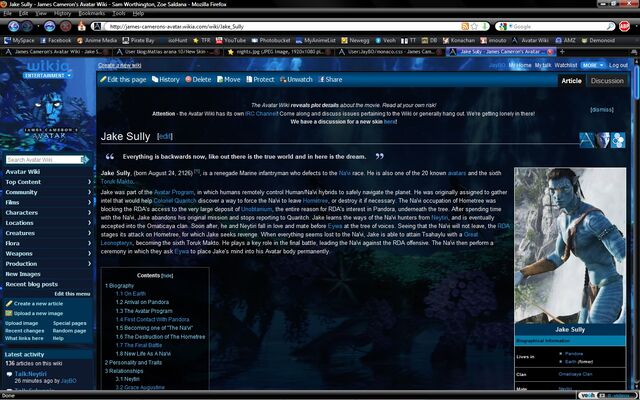This screenshot has width=640, height=400.
Task: Open the Colonel Quaritch link
Action: tap(175, 201)
